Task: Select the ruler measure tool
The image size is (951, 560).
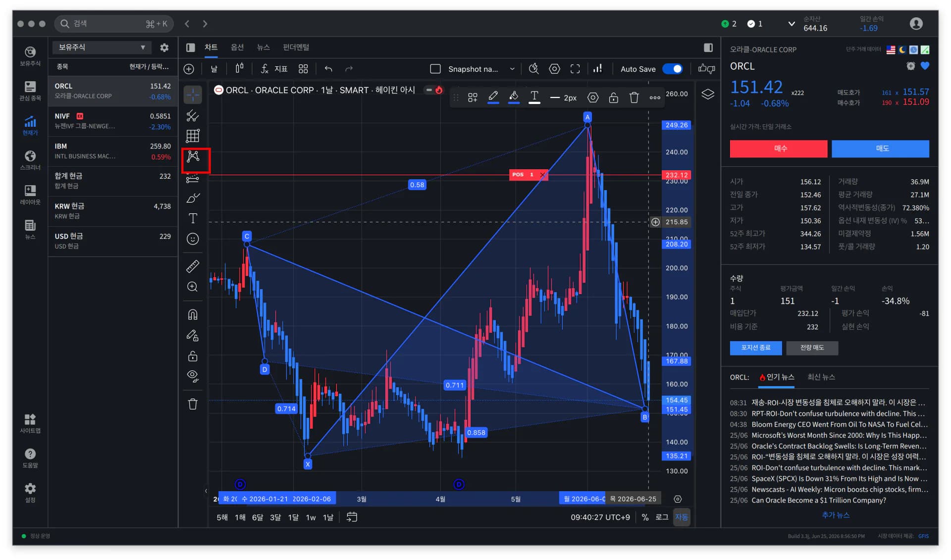Action: pos(193,266)
